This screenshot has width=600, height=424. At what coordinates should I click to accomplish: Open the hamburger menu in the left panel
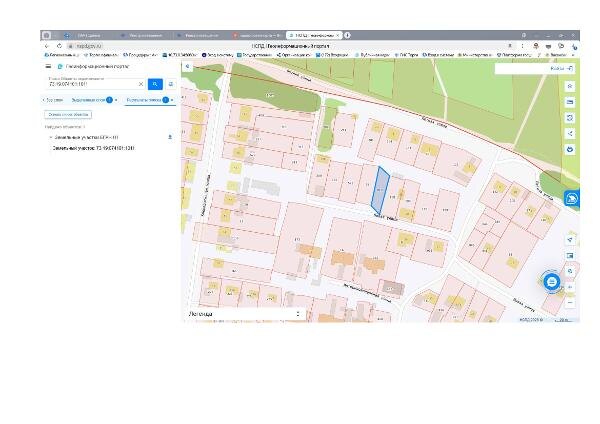pos(48,66)
